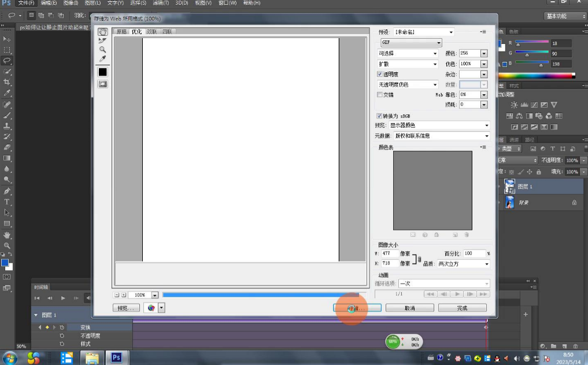Open the browser selection dropdown arrow
The width and height of the screenshot is (588, 365).
pyautogui.click(x=161, y=308)
